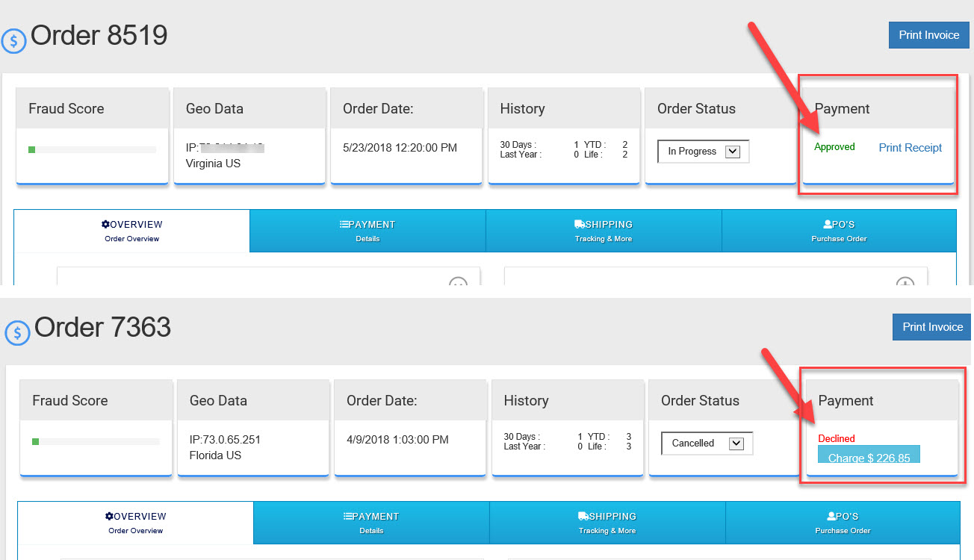Click the Fraud Score bar for Order 8519
This screenshot has height=560, width=974.
point(92,150)
